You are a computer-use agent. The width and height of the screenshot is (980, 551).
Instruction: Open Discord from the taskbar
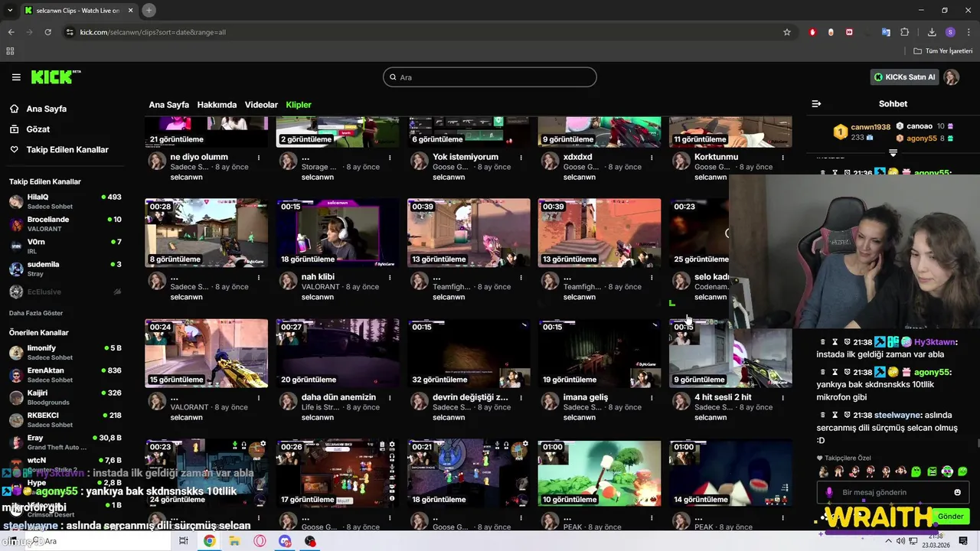(x=285, y=541)
